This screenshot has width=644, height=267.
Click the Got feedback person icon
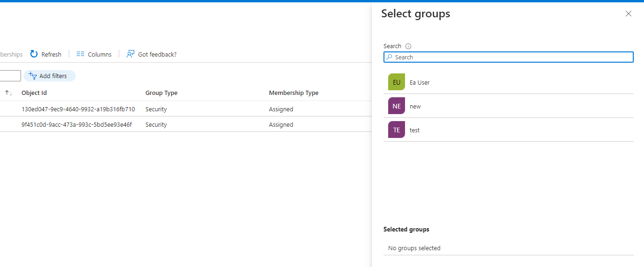click(x=130, y=54)
